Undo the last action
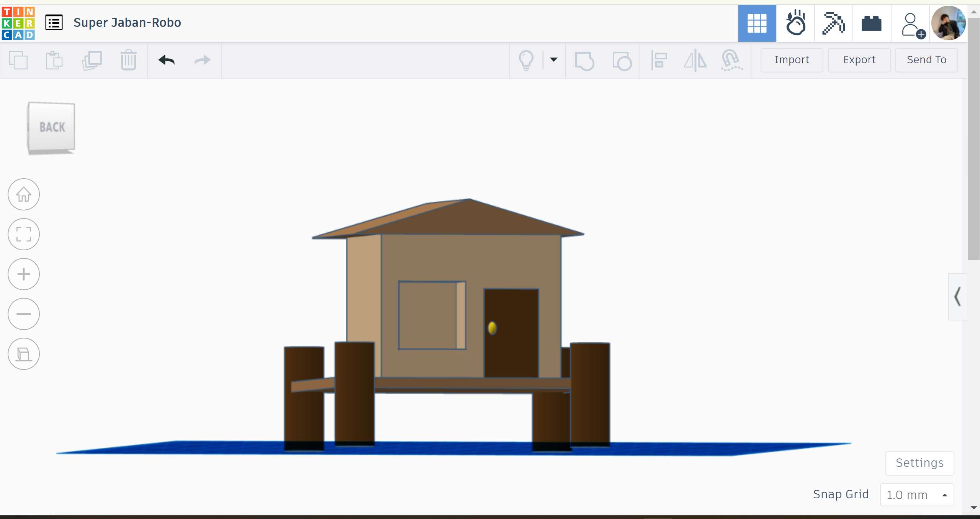 tap(167, 60)
